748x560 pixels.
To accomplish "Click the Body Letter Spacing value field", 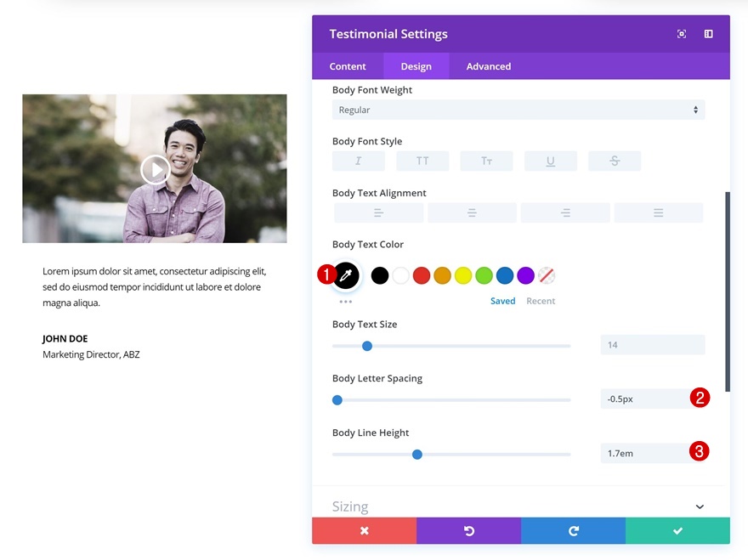I will tap(646, 398).
